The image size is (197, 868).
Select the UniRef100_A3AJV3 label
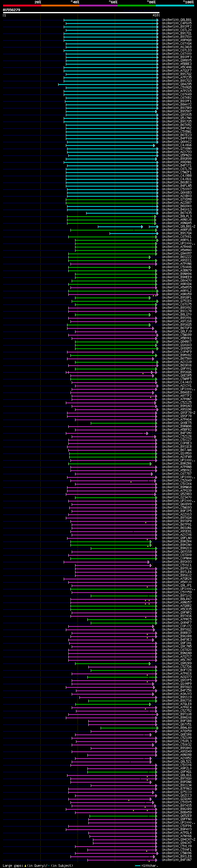pos(177,694)
